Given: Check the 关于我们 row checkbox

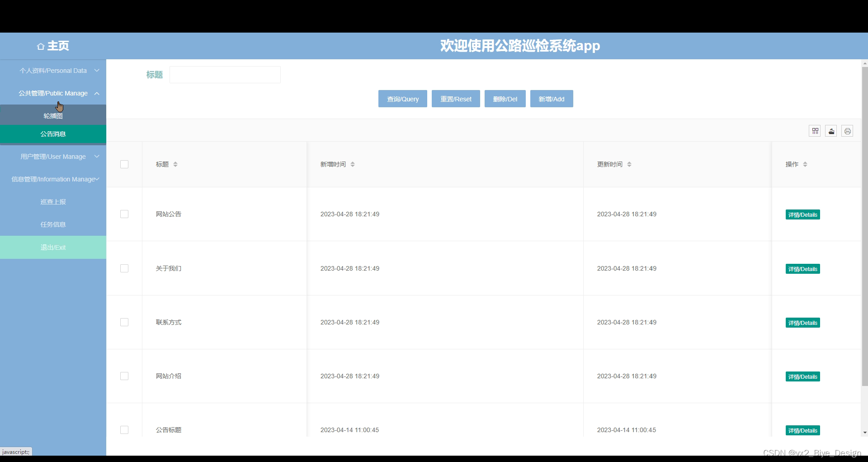Looking at the screenshot, I should (x=124, y=268).
